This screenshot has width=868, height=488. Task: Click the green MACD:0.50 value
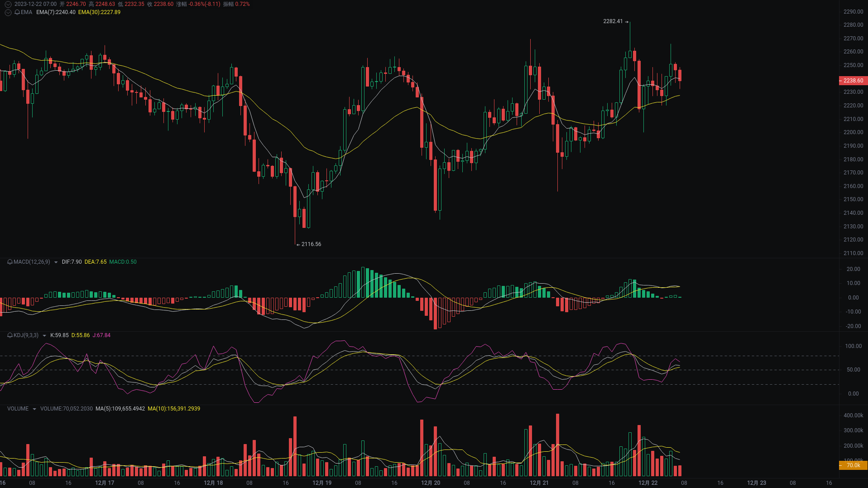coord(123,262)
